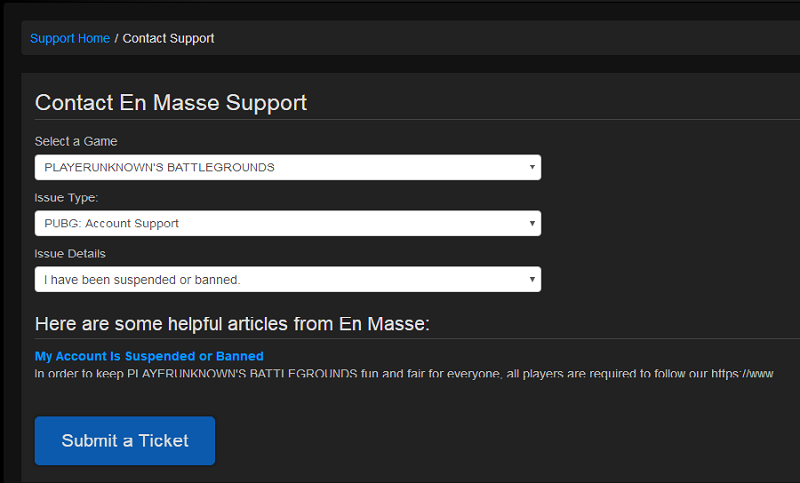Click the arrow beside PUBG: Account Support
800x483 pixels.
point(532,223)
